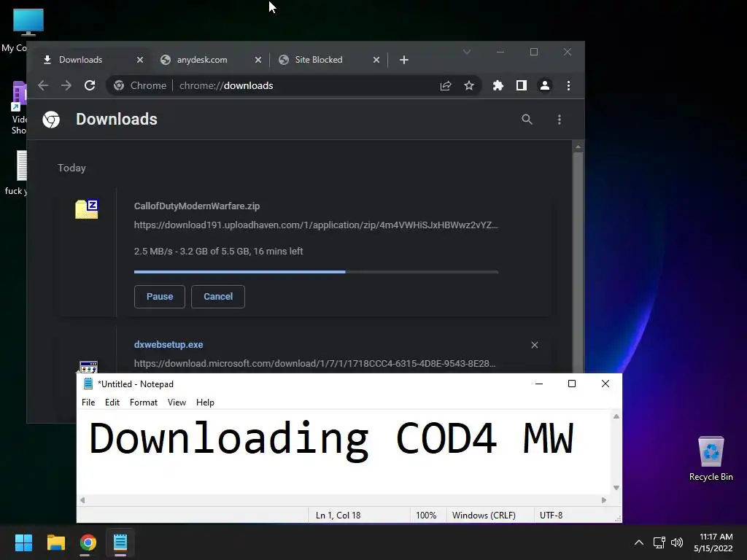Image resolution: width=747 pixels, height=560 pixels.
Task: Open the Extensions puzzle icon
Action: coord(498,85)
